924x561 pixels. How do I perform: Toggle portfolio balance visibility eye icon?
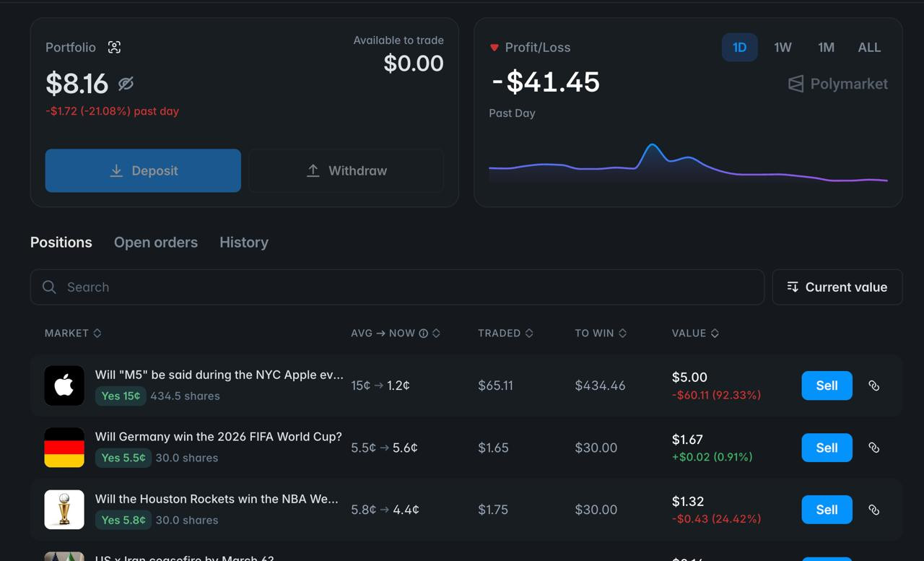(x=126, y=84)
